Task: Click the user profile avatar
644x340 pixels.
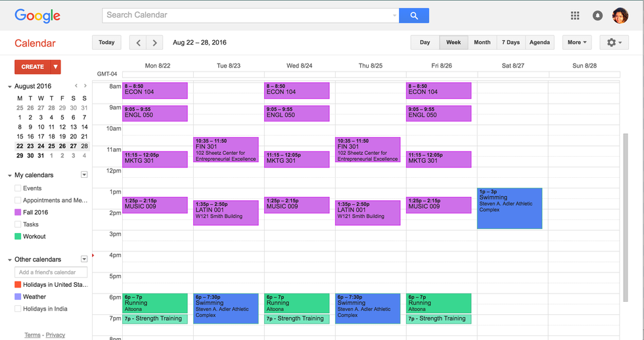Action: [620, 16]
